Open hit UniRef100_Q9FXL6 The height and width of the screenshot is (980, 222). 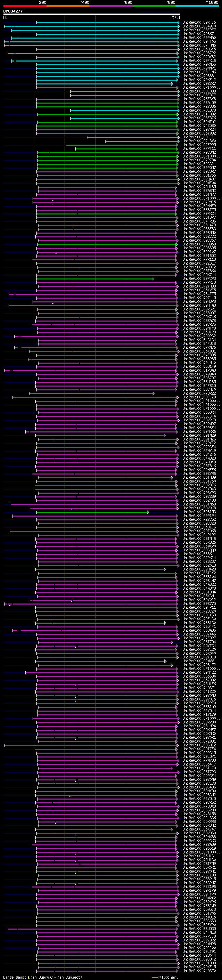[199, 61]
